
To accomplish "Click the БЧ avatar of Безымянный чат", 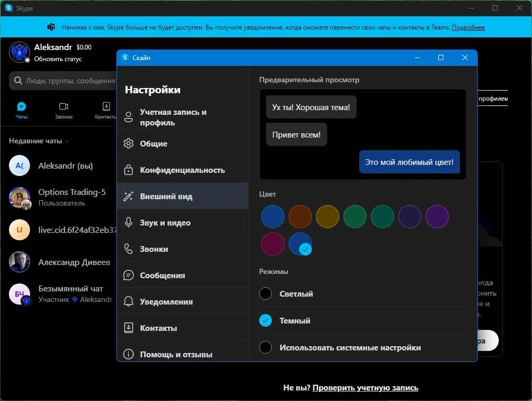I will (x=19, y=294).
